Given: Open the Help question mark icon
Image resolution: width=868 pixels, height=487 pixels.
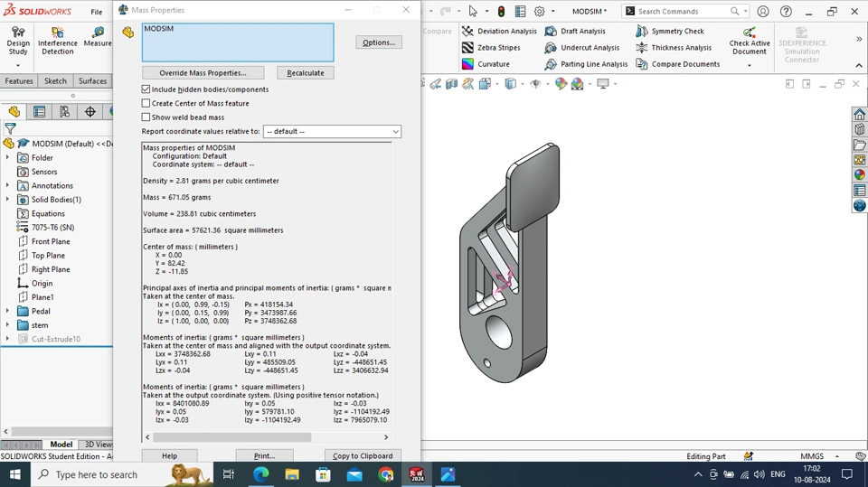Looking at the screenshot, I should point(786,11).
